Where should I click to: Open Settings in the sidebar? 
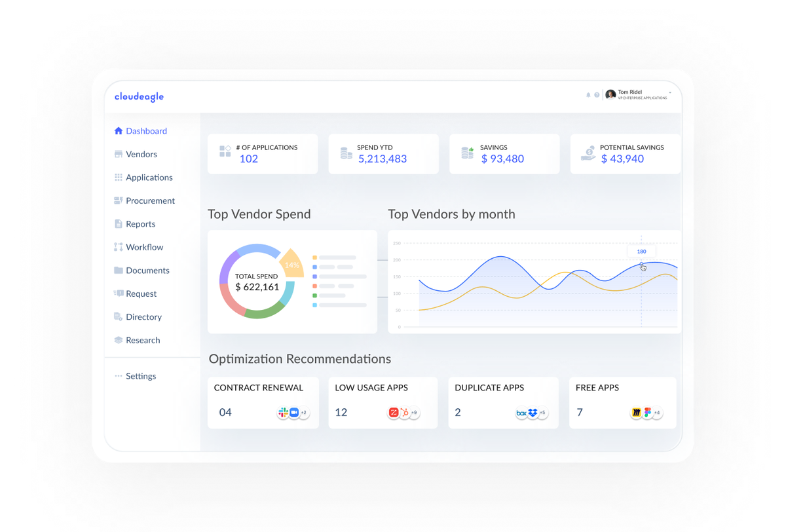click(x=140, y=376)
